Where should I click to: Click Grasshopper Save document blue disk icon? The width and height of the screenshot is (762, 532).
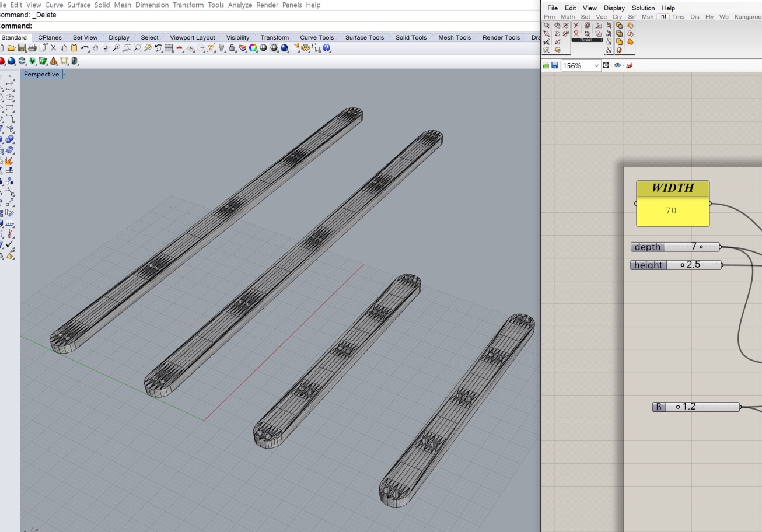(x=555, y=65)
